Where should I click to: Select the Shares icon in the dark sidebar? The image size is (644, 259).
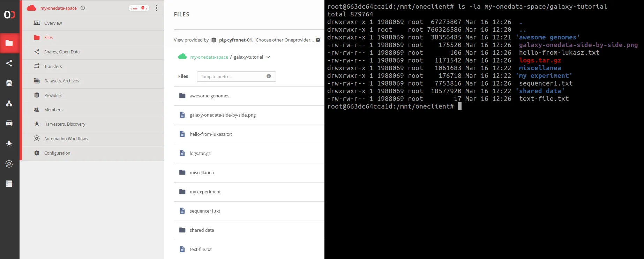[x=9, y=63]
